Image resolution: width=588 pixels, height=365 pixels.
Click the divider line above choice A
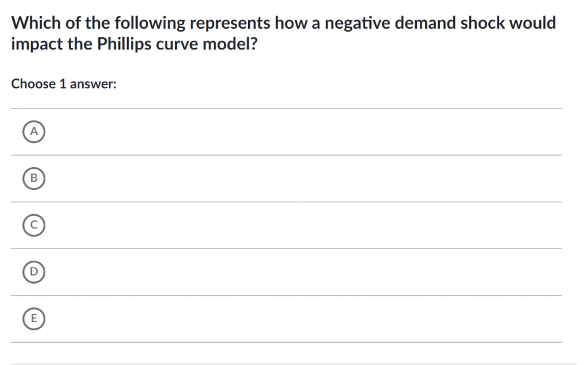[x=286, y=108]
